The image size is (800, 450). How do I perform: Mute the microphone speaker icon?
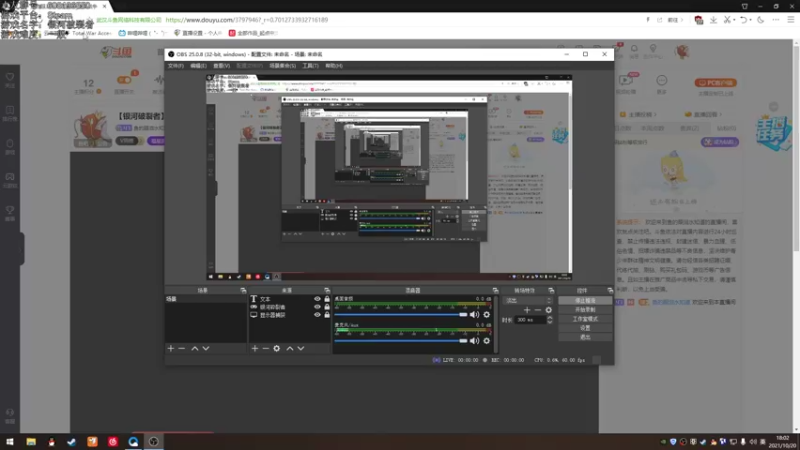(x=474, y=341)
